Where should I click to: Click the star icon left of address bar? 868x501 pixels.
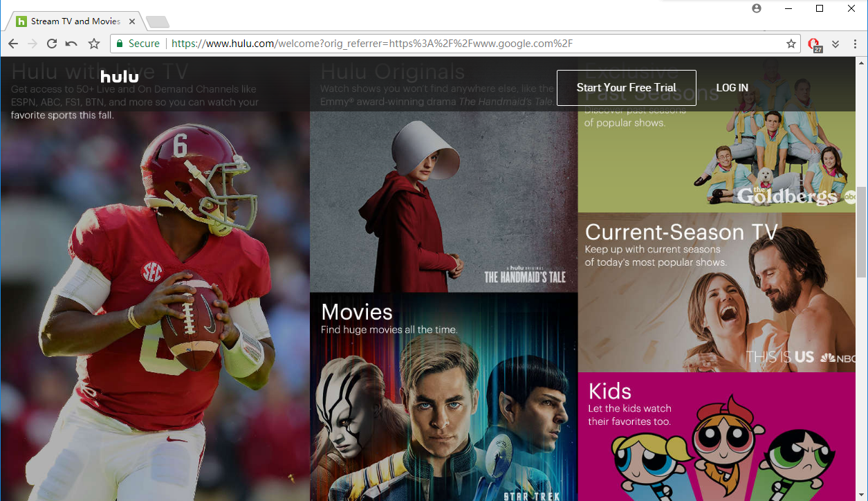point(94,44)
